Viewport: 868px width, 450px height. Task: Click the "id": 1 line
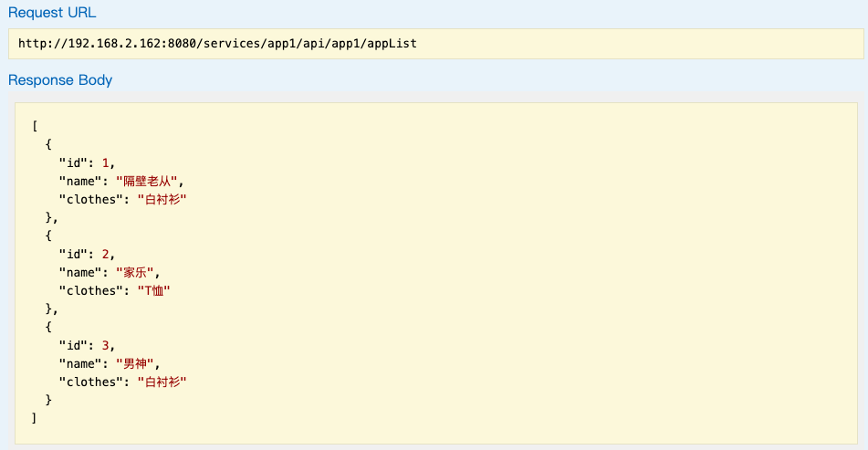click(x=87, y=162)
